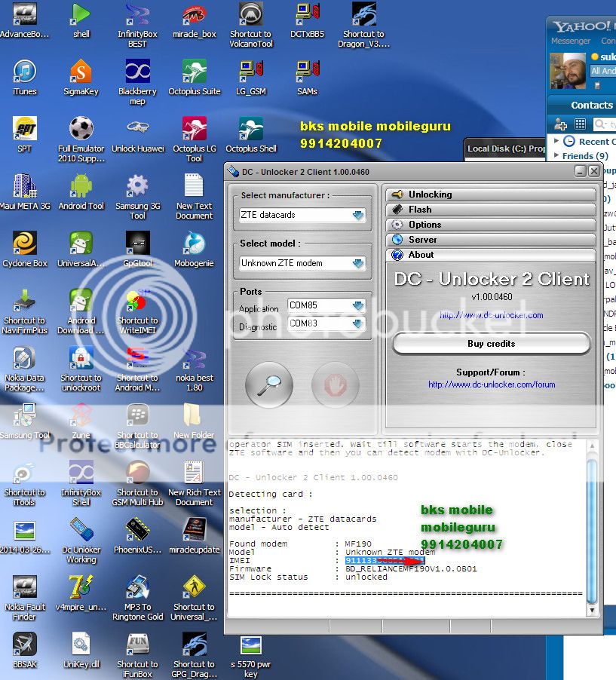Switch to Contacts tab in Yahoo Messenger

click(x=592, y=106)
